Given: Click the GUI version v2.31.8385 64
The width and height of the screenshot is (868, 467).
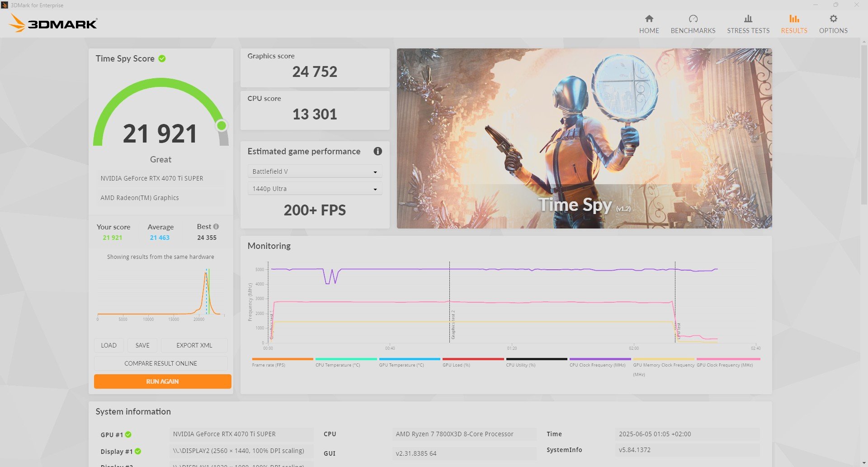Looking at the screenshot, I should point(464,453).
